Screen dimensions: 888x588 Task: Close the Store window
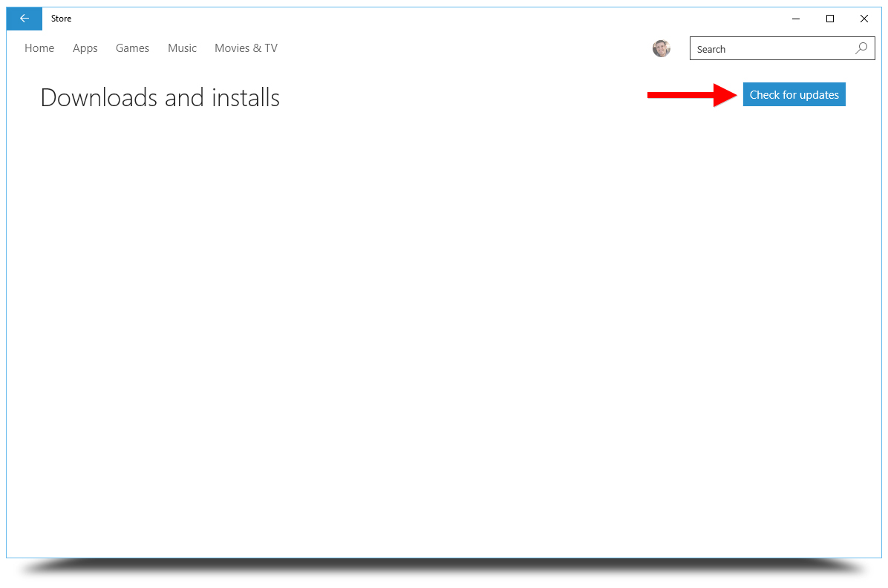[864, 19]
